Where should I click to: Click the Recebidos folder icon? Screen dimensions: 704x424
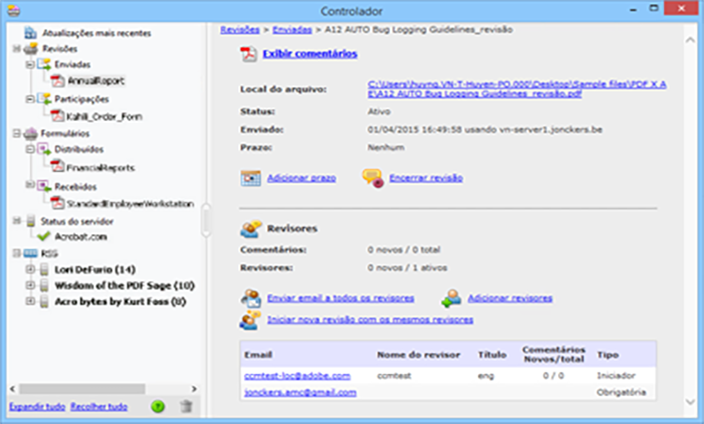click(44, 186)
